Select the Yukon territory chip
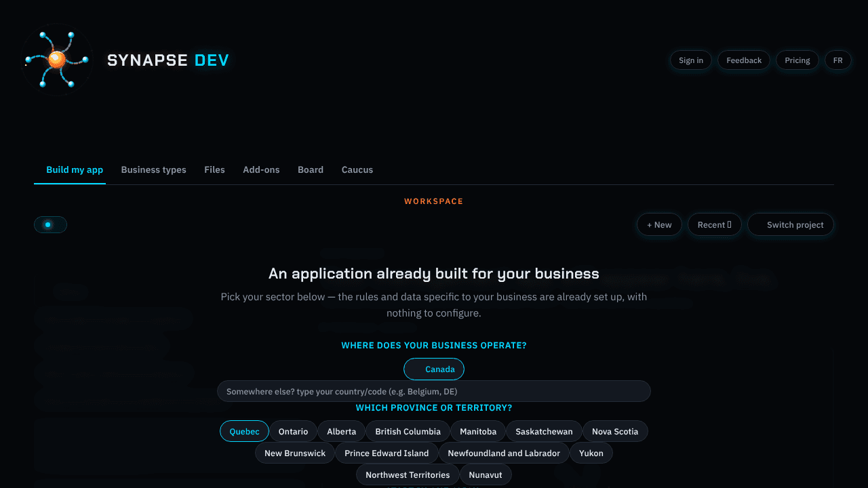 [x=591, y=453]
